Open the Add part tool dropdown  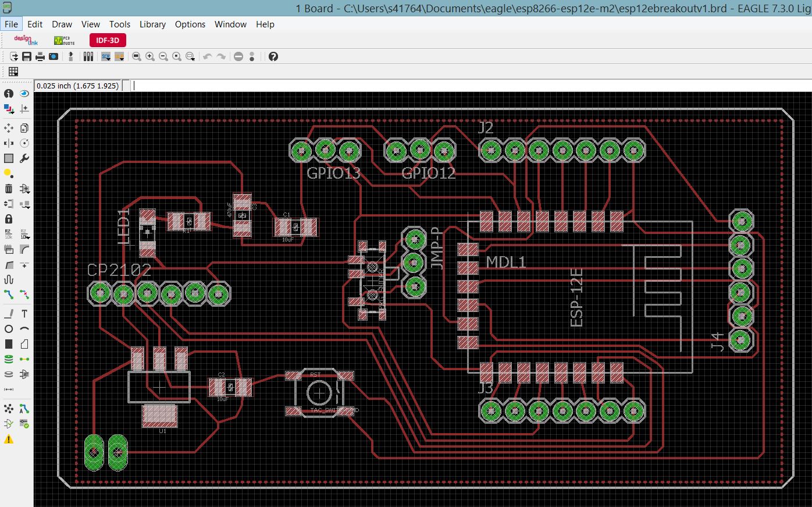pos(24,189)
